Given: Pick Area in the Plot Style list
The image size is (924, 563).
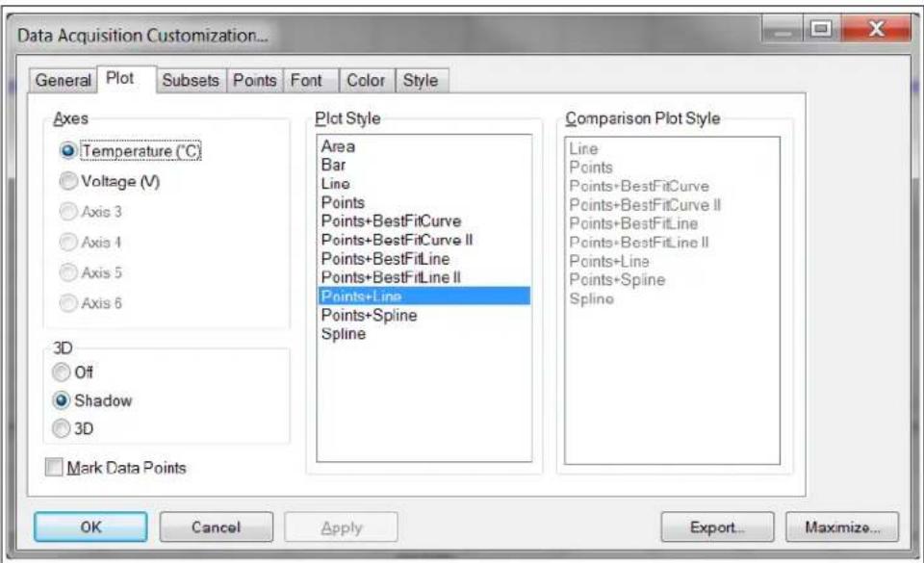Looking at the screenshot, I should (424, 146).
